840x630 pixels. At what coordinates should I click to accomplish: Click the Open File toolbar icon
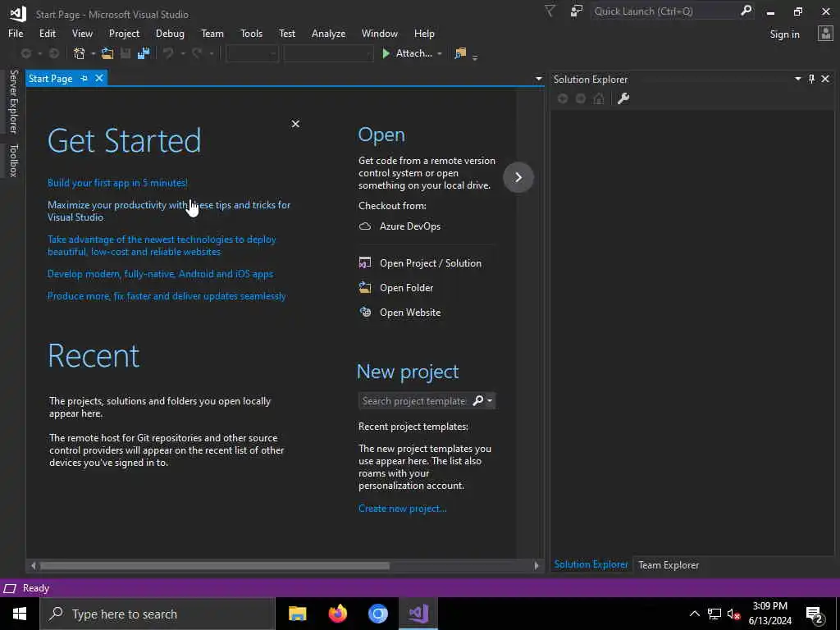coord(107,53)
